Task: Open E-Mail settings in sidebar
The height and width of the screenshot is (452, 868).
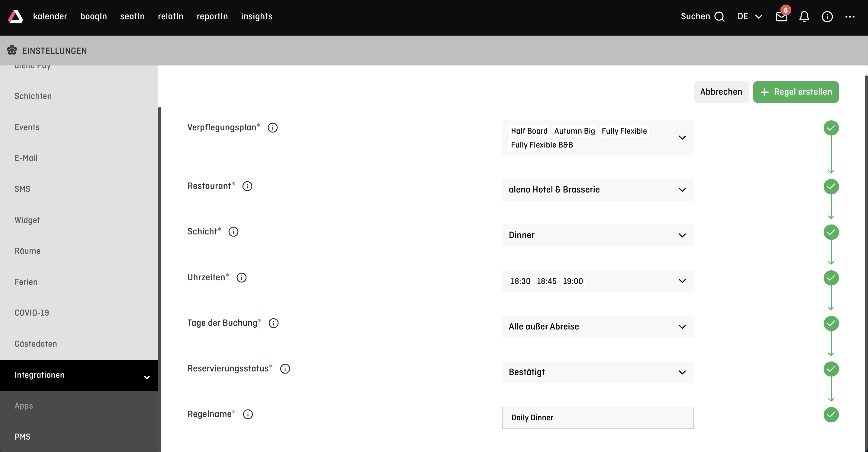Action: pyautogui.click(x=79, y=158)
